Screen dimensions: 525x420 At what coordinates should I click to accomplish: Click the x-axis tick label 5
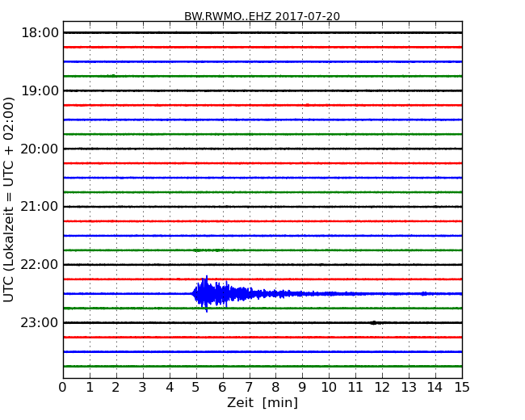pos(196,388)
